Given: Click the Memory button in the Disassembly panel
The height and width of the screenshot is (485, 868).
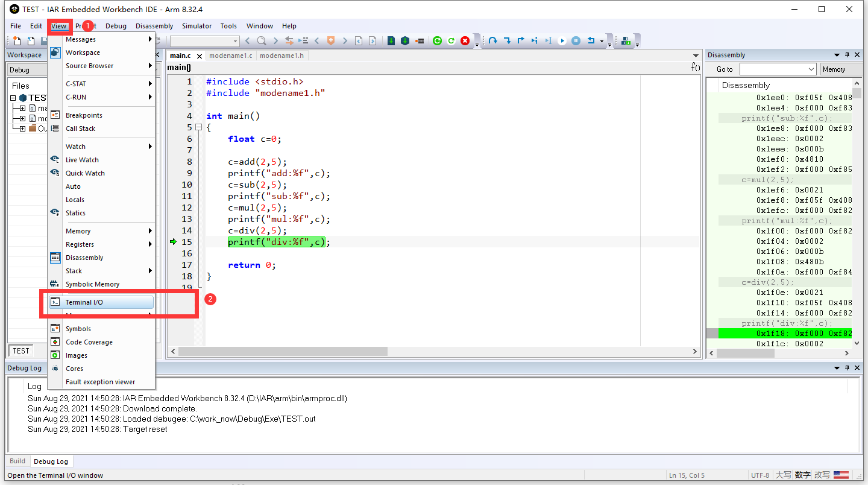Looking at the screenshot, I should click(841, 69).
